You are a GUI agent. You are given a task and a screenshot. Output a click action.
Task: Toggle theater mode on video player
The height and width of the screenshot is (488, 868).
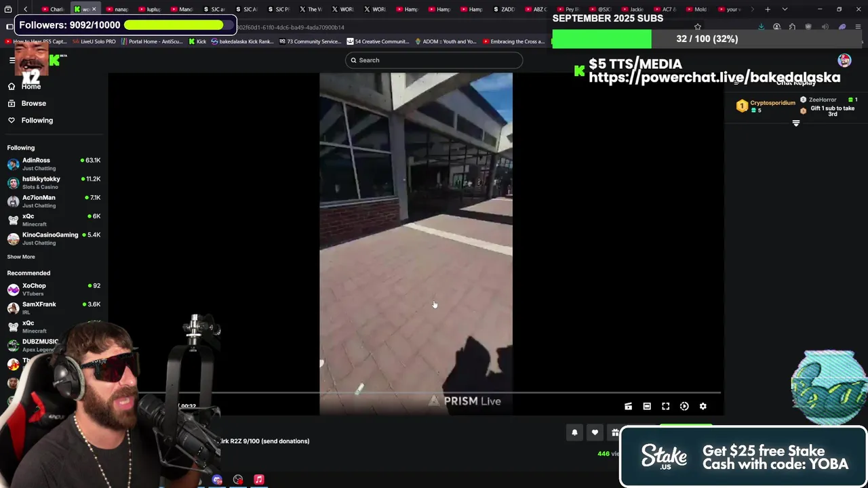tap(647, 407)
